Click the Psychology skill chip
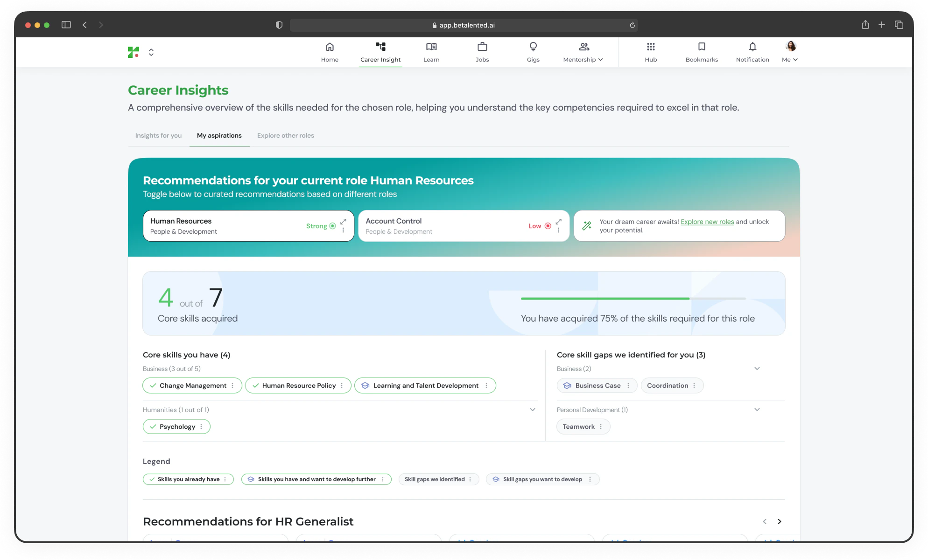928x560 pixels. coord(176,427)
